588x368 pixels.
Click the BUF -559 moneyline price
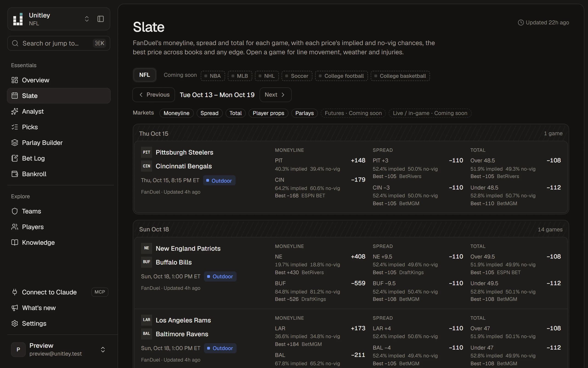[358, 283]
